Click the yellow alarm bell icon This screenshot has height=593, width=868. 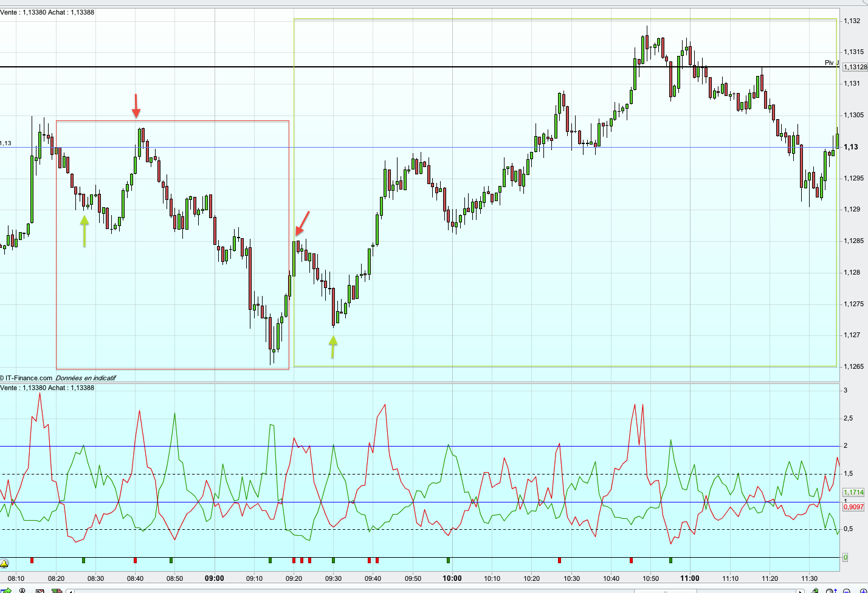tap(4, 563)
